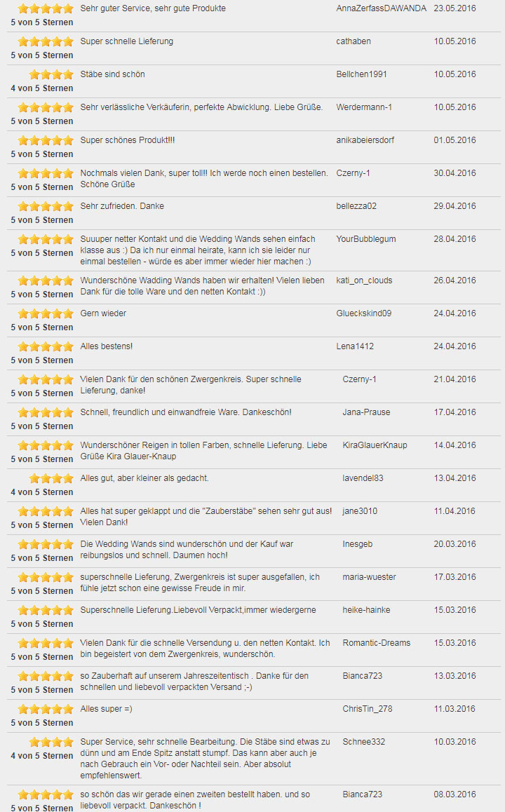Click username anikabeiersdorf
Viewport: 505px width, 812px height.
coord(365,140)
